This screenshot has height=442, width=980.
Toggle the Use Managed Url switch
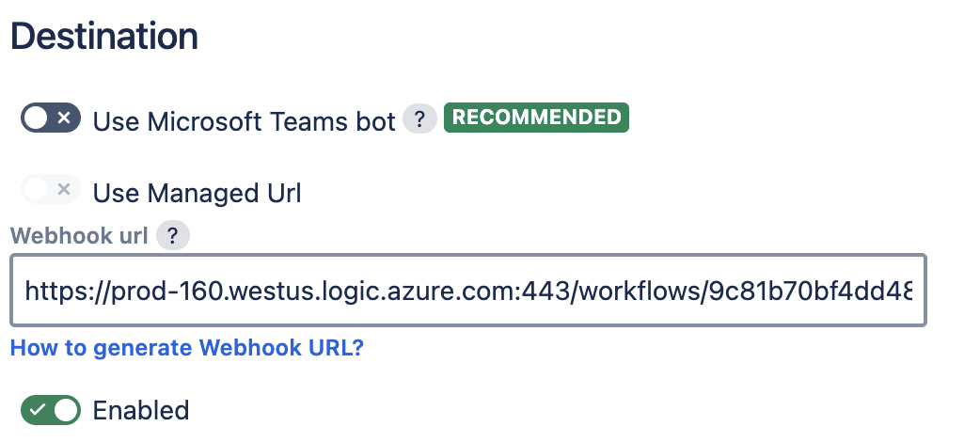(x=50, y=191)
